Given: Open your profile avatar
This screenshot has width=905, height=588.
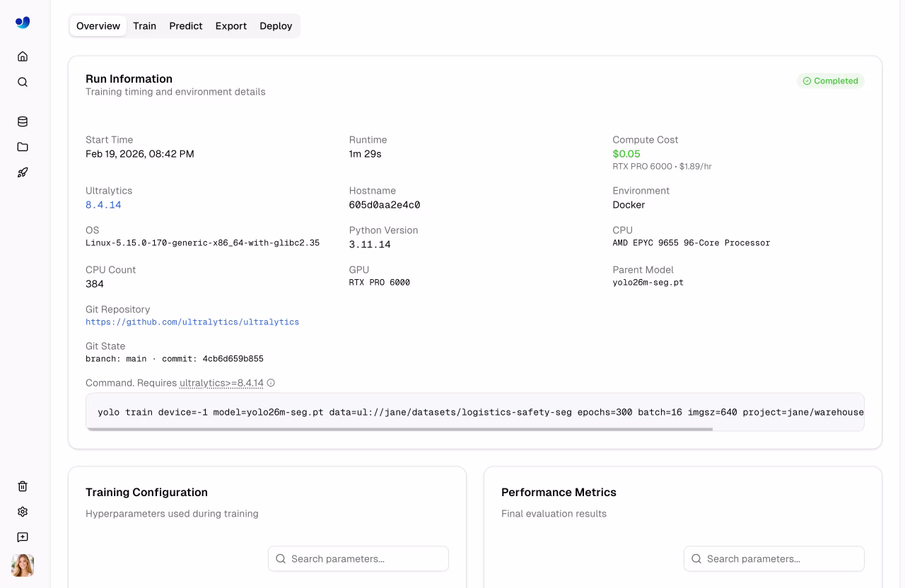Looking at the screenshot, I should coord(22,565).
